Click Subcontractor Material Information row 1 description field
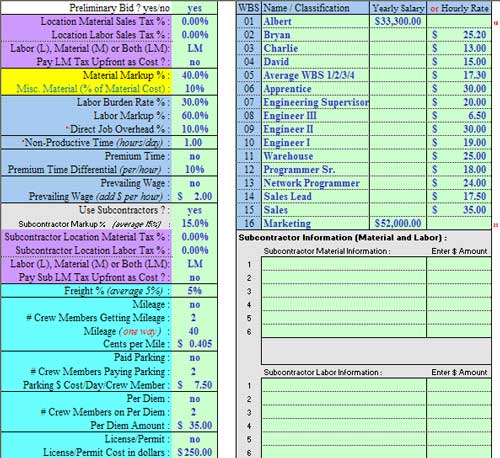Viewport: 500px width, 458px height. point(344,264)
